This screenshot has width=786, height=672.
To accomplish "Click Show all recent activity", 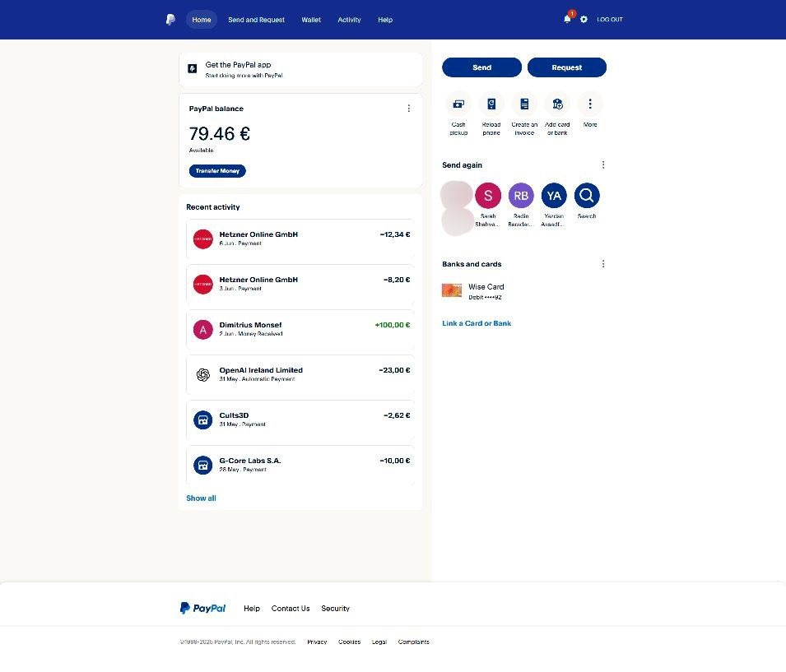I will (201, 498).
